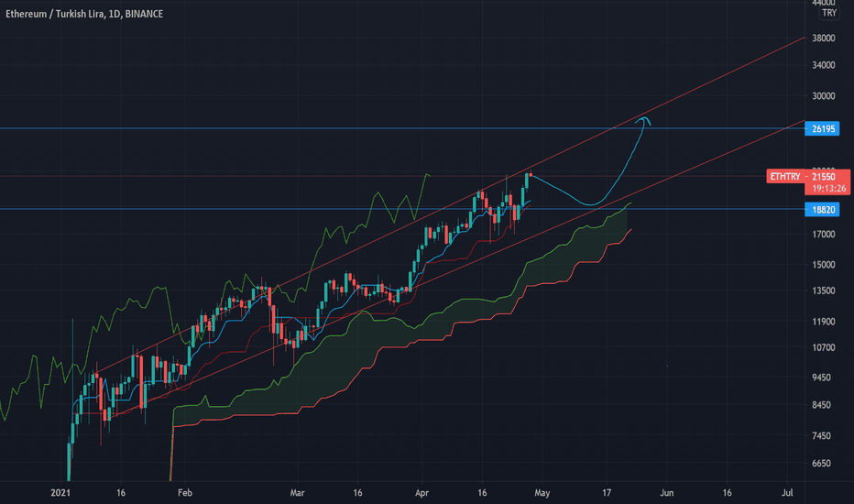Image resolution: width=854 pixels, height=504 pixels.
Task: Click the Mar date axis label
Action: click(x=297, y=493)
